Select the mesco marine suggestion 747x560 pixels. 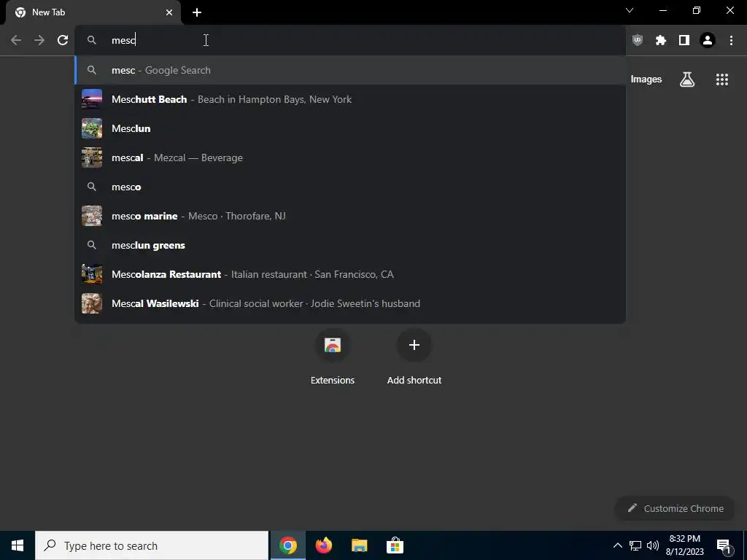pos(350,216)
